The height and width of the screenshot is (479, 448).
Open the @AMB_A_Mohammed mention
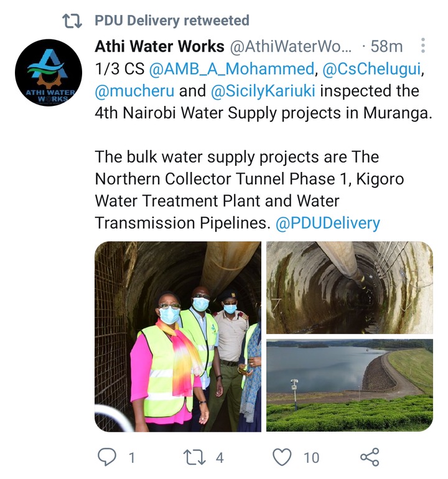231,69
